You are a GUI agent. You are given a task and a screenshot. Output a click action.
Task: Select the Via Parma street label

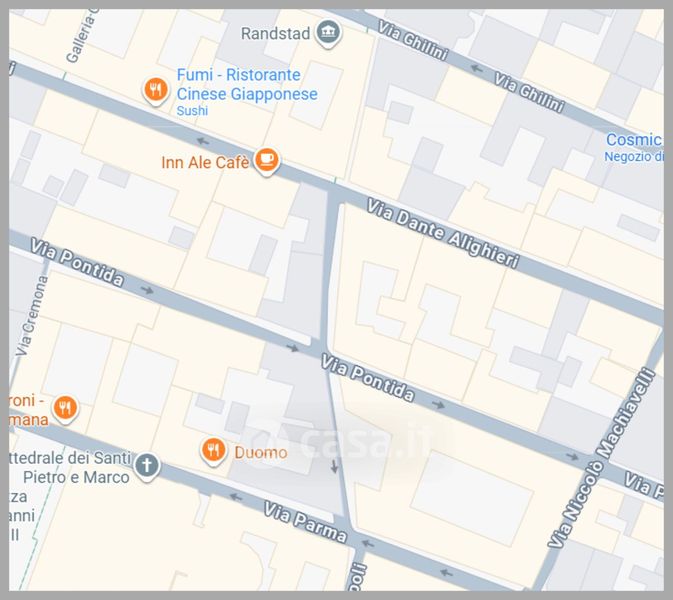[x=305, y=523]
